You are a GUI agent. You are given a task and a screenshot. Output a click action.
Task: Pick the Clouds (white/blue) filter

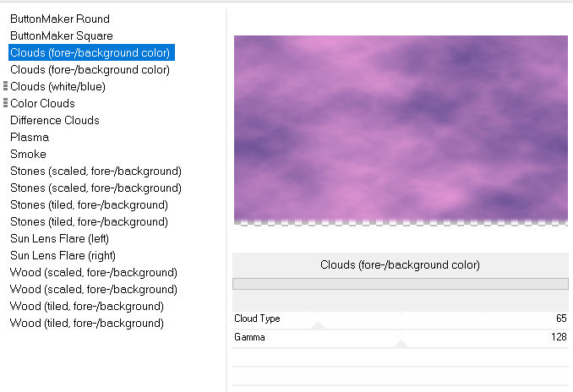tap(57, 86)
